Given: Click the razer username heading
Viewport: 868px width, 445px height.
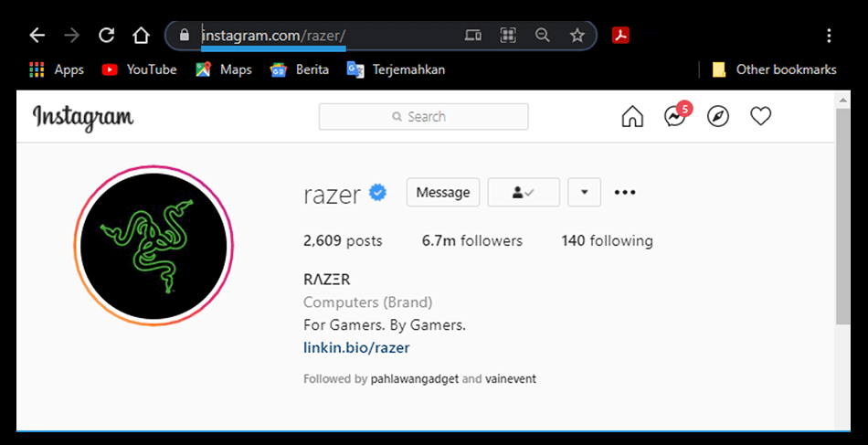Looking at the screenshot, I should point(333,194).
